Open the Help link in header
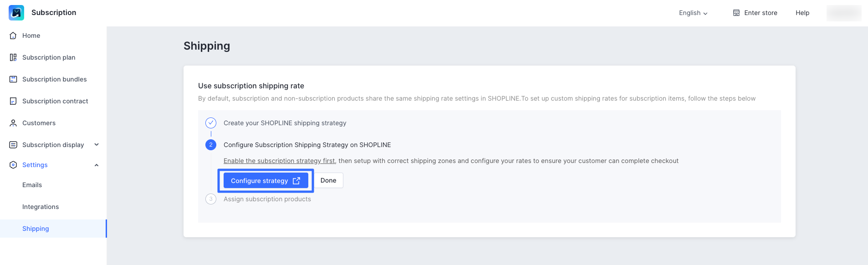 pos(802,13)
